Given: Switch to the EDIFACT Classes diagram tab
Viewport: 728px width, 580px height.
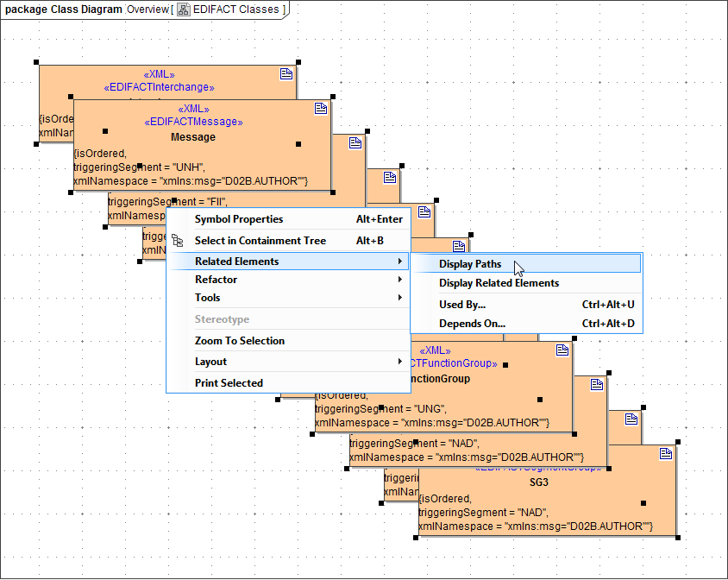Looking at the screenshot, I should tap(231, 9).
